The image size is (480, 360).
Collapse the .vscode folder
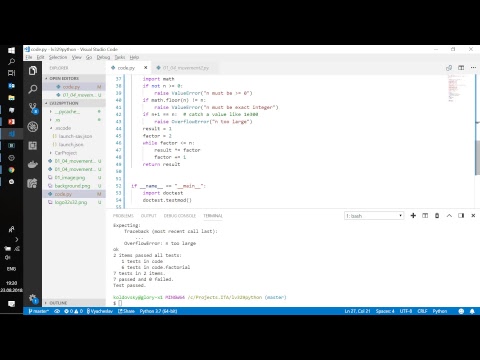(x=75, y=128)
